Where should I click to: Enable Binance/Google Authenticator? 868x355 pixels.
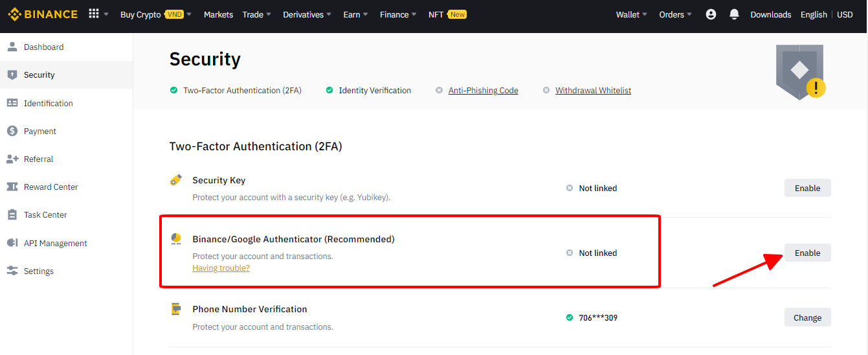point(807,253)
